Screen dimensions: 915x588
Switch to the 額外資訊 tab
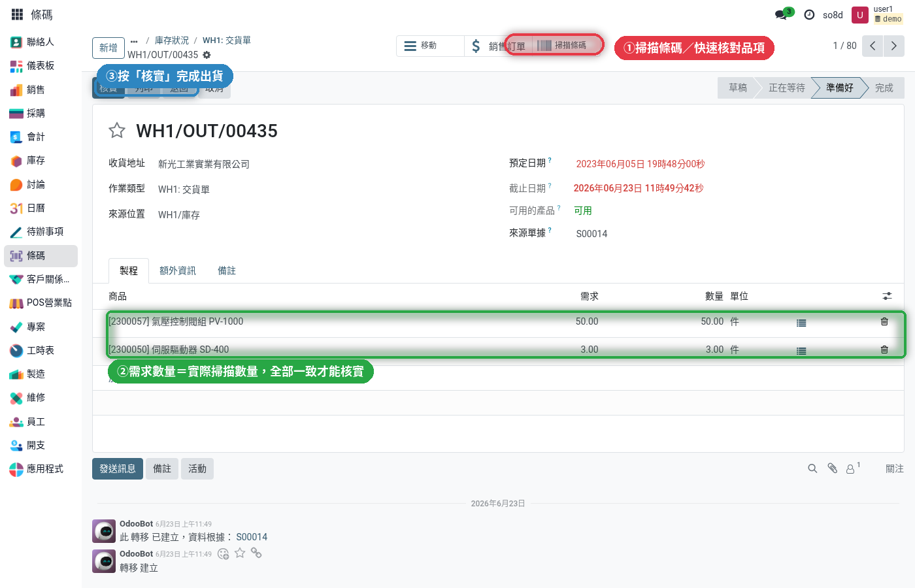coord(178,270)
